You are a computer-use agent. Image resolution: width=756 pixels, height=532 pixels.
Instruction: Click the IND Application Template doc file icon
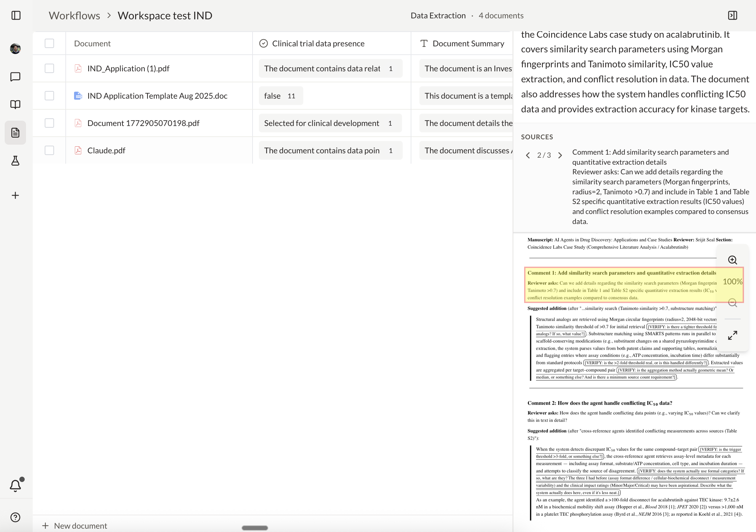pyautogui.click(x=78, y=96)
